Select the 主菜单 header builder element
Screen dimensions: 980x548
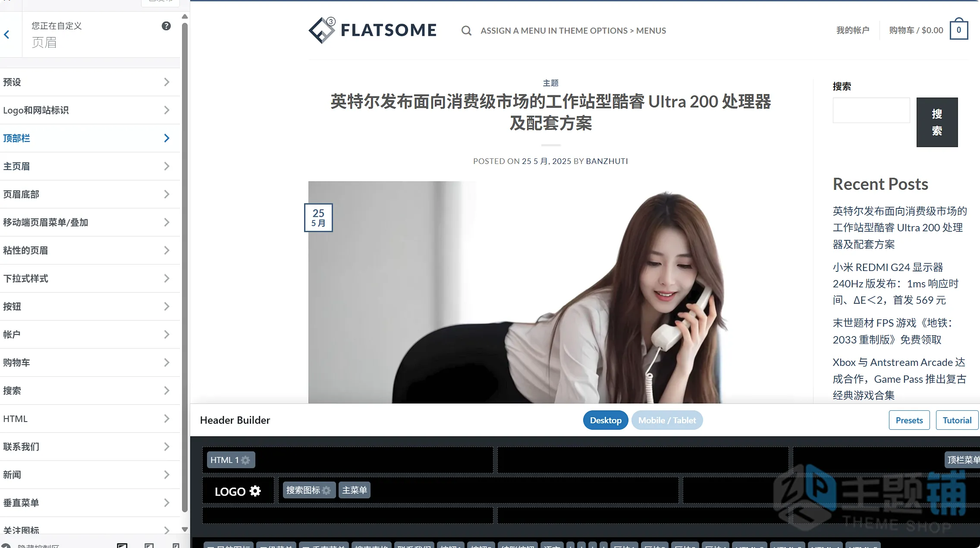click(x=355, y=490)
